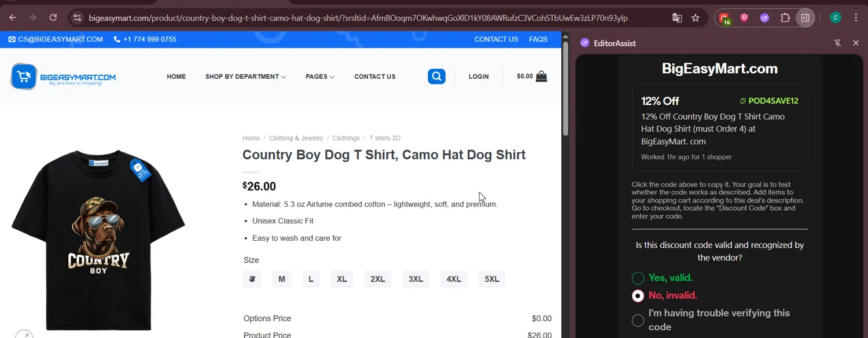Bookmark this page with the star icon
The image size is (868, 338).
[x=696, y=18]
